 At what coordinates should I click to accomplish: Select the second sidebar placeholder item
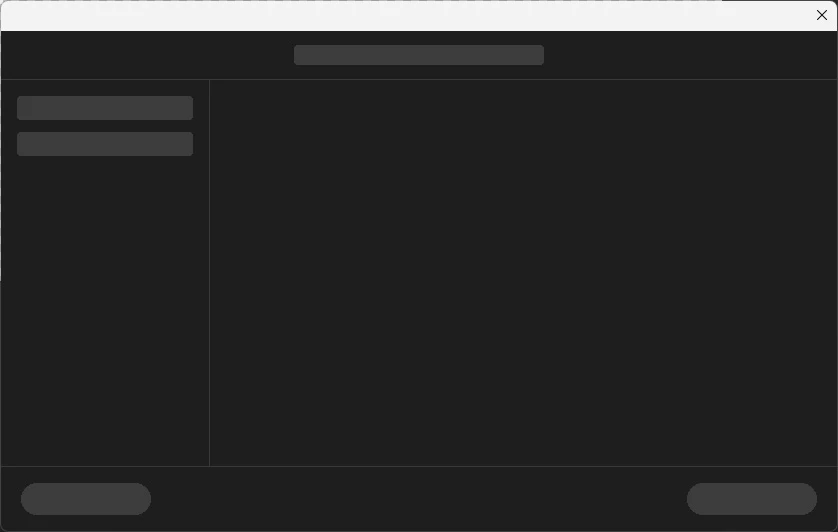tap(105, 144)
